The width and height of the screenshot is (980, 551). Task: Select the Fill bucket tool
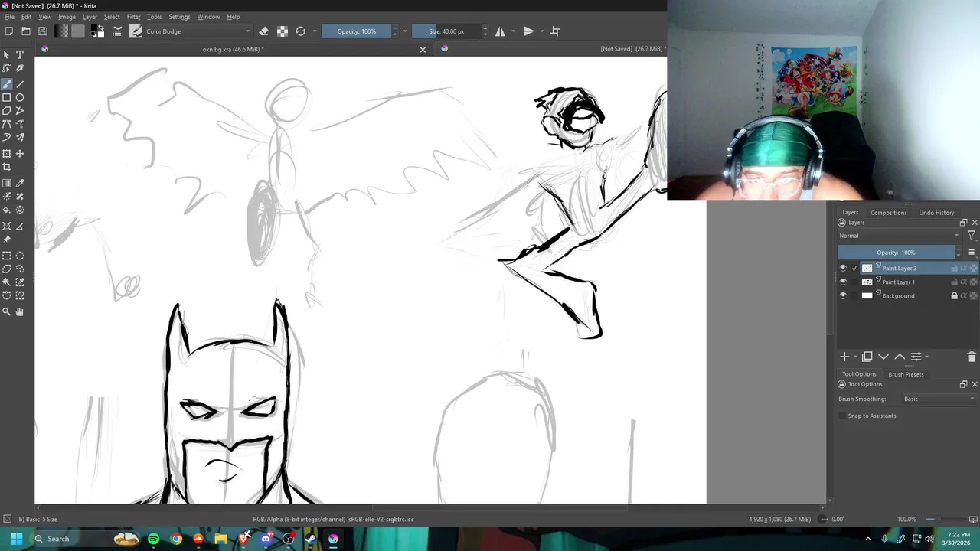coord(7,210)
